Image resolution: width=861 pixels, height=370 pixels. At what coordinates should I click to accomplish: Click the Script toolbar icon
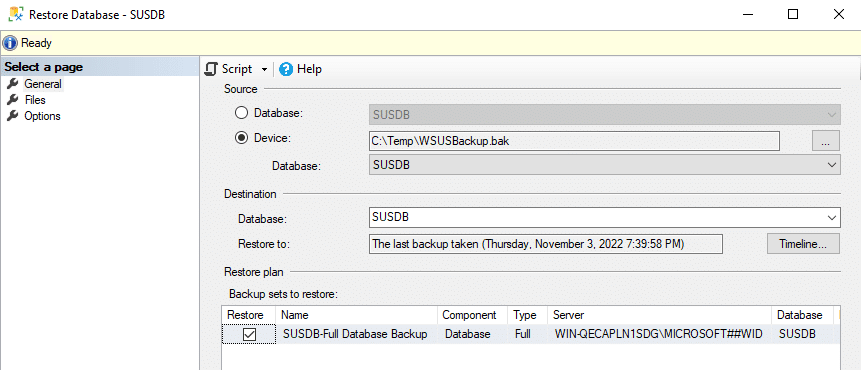211,69
